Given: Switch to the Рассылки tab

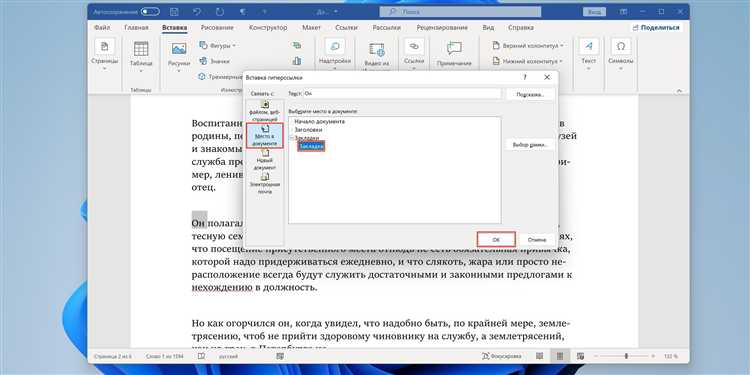Looking at the screenshot, I should [x=386, y=28].
